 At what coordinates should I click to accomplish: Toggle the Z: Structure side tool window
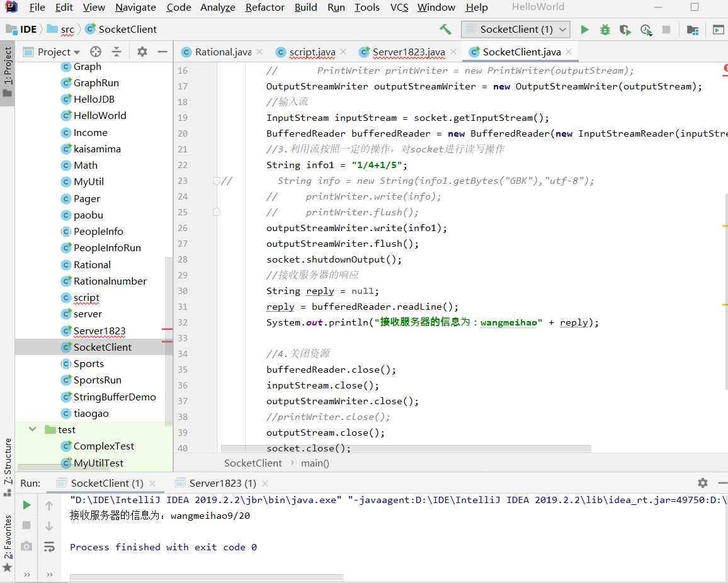coord(8,467)
